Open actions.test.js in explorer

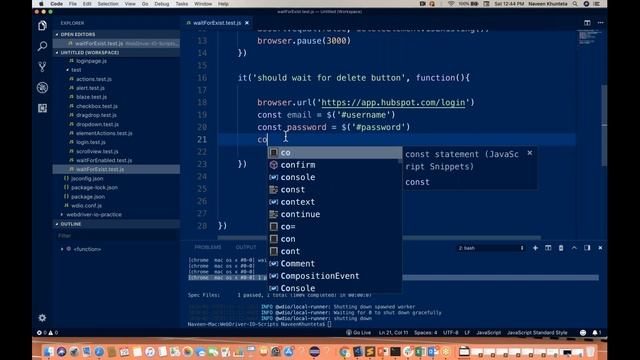[93, 79]
